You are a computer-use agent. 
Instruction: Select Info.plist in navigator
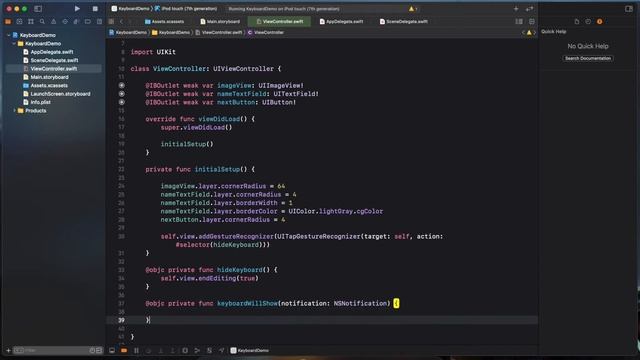(x=37, y=102)
